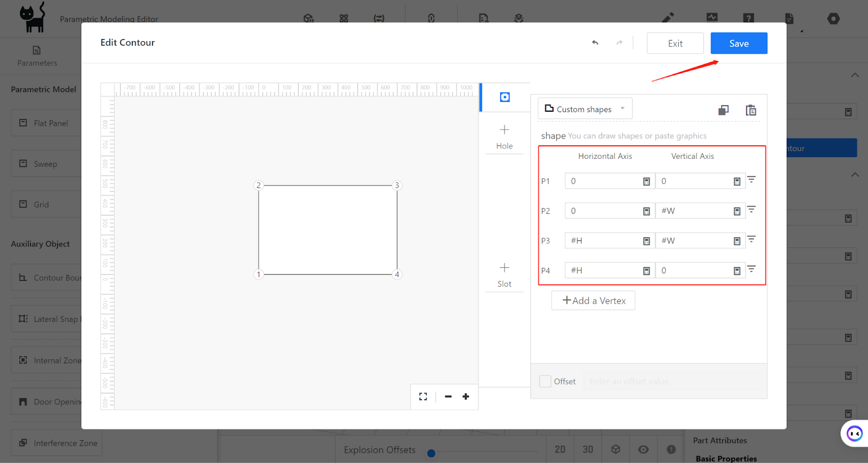Click Add a Vertex button
Screen dimensions: 868x463
[x=593, y=300]
